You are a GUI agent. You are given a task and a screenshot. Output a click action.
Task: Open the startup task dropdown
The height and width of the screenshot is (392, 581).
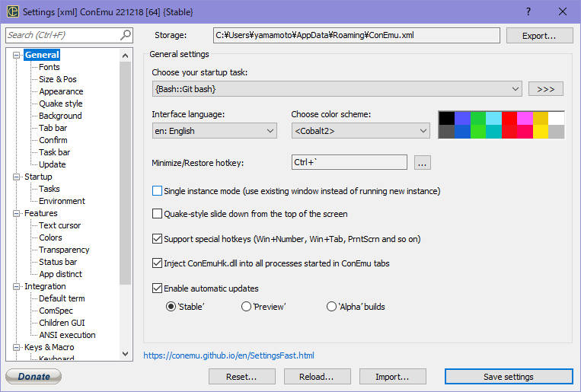tap(337, 89)
